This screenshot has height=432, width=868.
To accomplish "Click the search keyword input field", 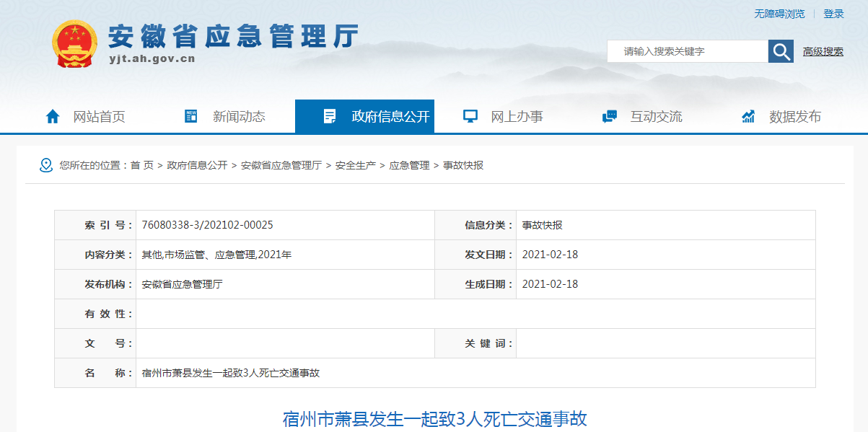I will pyautogui.click(x=688, y=51).
